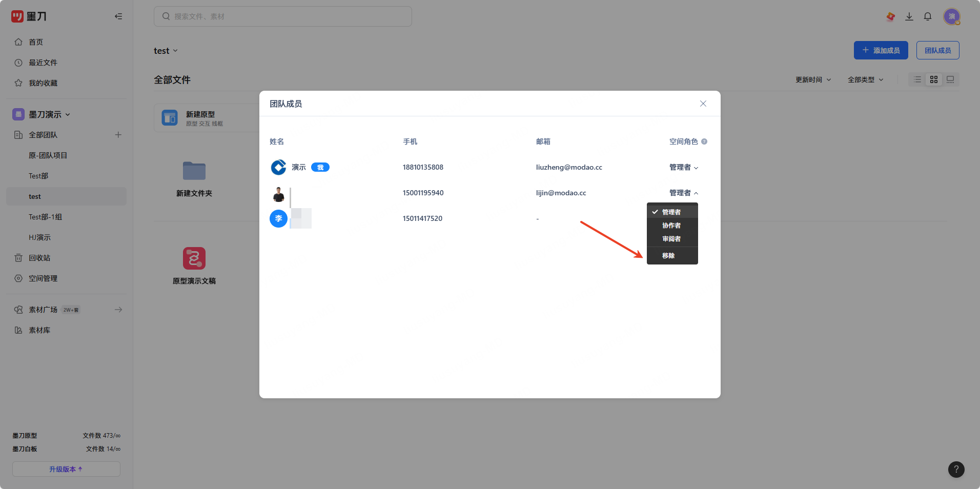Screen dimensions: 980x489
Task: Open 原型演示文稿 file icon
Action: point(194,258)
